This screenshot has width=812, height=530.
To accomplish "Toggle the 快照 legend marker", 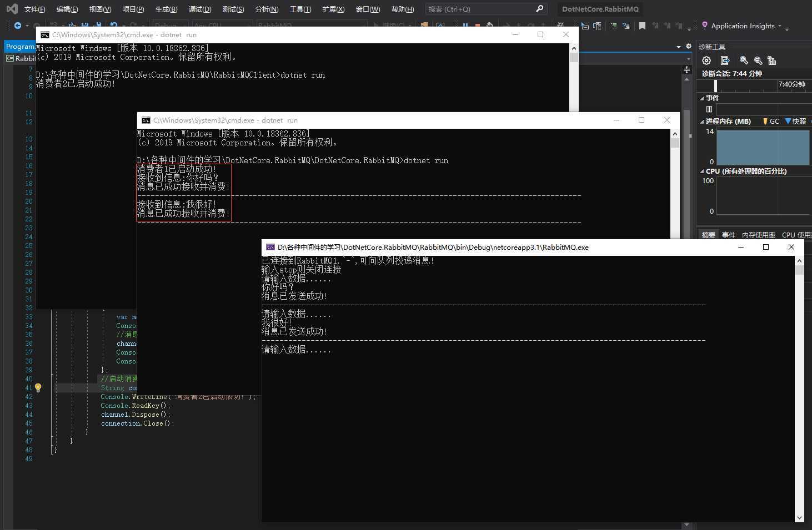I will [x=788, y=122].
